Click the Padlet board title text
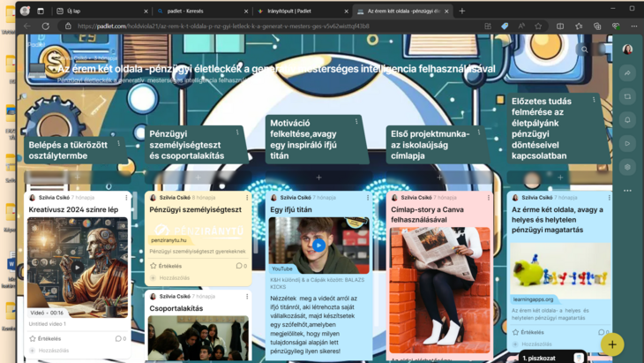This screenshot has width=644, height=363. click(276, 69)
